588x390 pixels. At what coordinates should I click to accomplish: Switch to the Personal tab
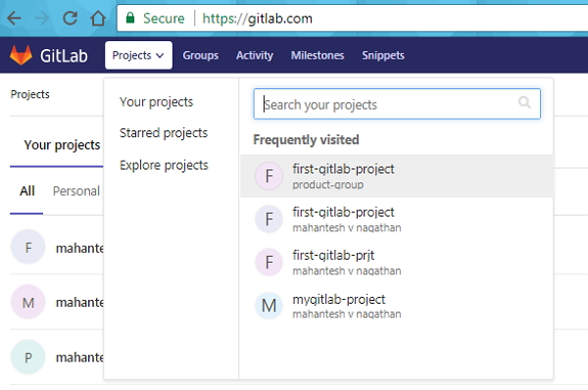76,191
